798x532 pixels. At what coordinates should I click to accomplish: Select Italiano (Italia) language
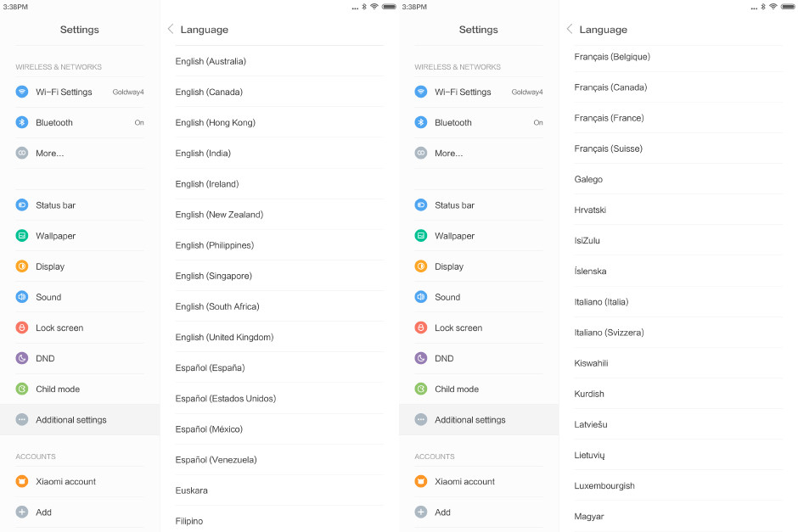point(601,302)
